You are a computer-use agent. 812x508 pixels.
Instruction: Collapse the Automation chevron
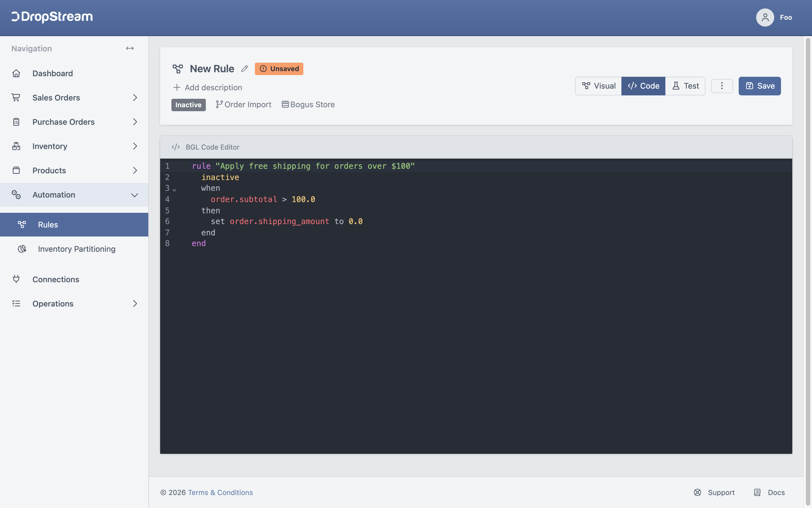tap(134, 195)
